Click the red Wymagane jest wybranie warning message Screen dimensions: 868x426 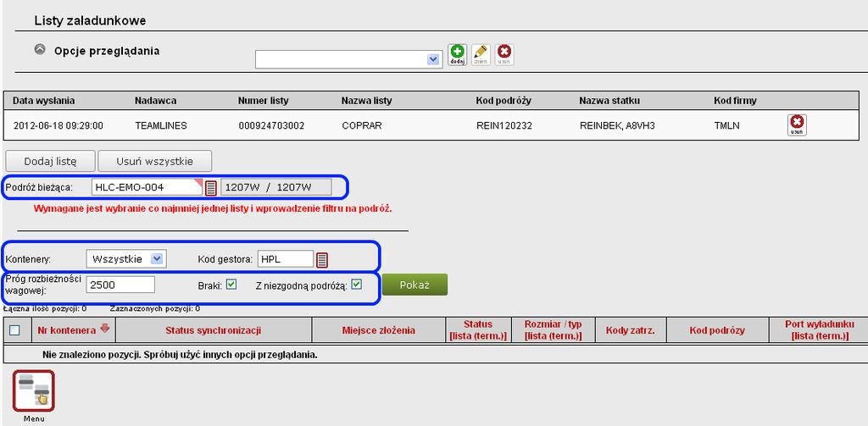tap(213, 209)
